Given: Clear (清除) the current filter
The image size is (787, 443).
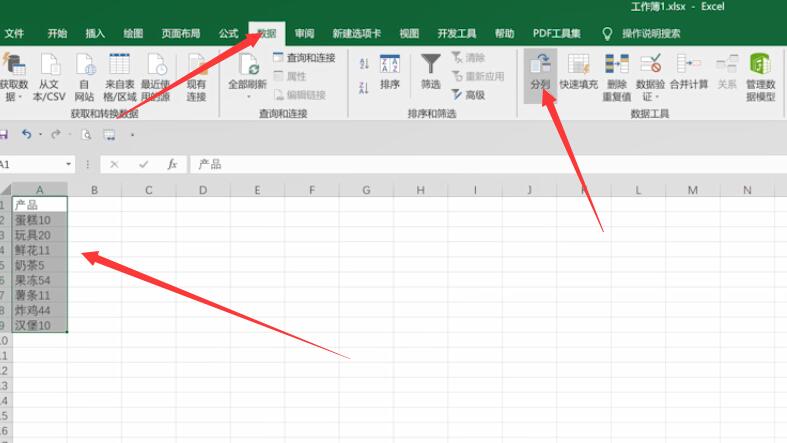Looking at the screenshot, I should click(468, 58).
